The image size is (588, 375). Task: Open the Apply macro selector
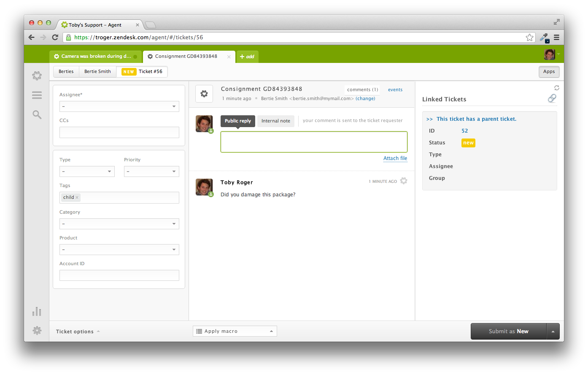point(235,331)
